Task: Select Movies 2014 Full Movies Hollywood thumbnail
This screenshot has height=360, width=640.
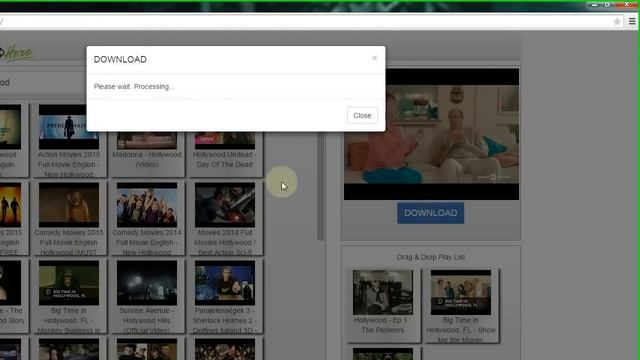Action: click(225, 205)
